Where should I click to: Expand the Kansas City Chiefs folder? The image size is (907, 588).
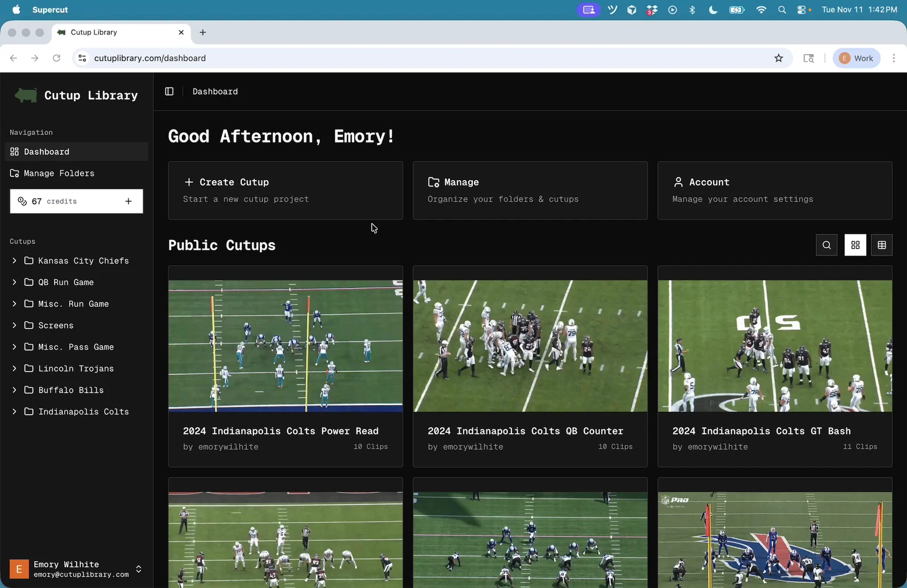(14, 261)
